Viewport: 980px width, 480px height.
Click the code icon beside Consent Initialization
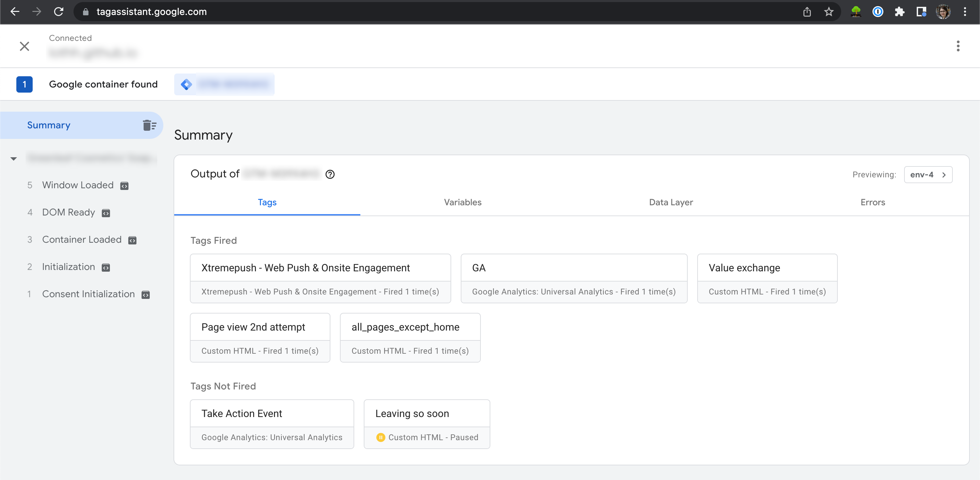145,294
